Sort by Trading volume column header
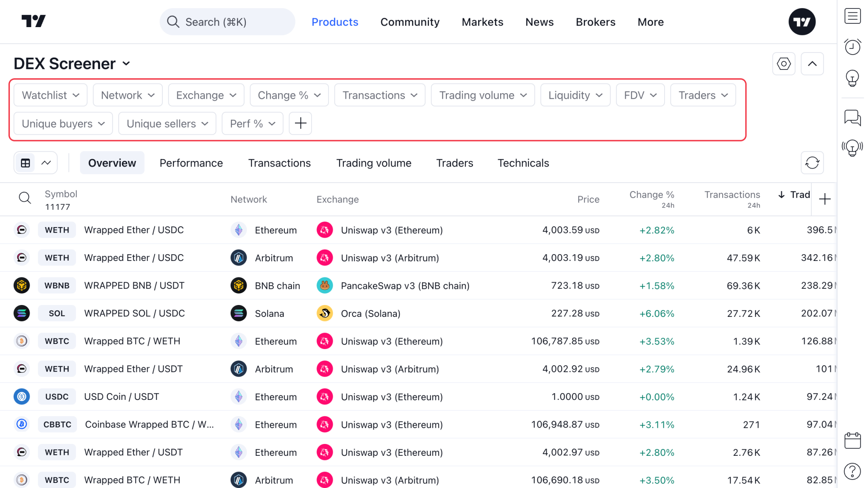The image size is (868, 488). [794, 195]
